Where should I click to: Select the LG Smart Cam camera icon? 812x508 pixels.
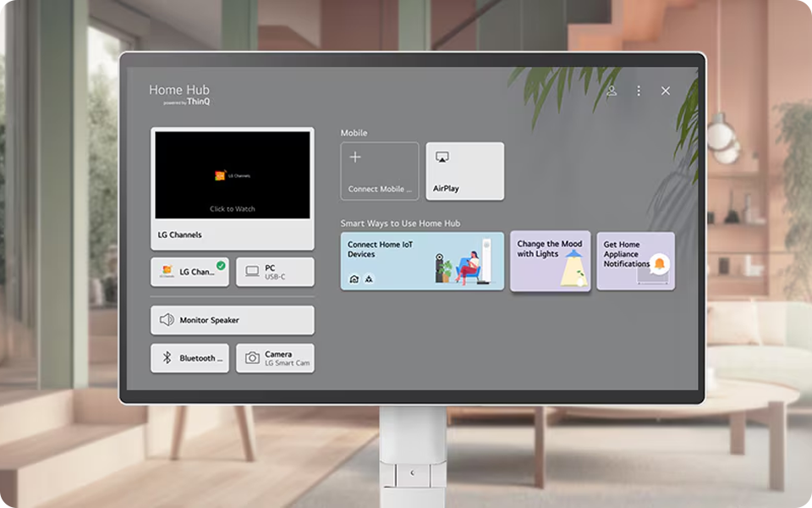[251, 357]
